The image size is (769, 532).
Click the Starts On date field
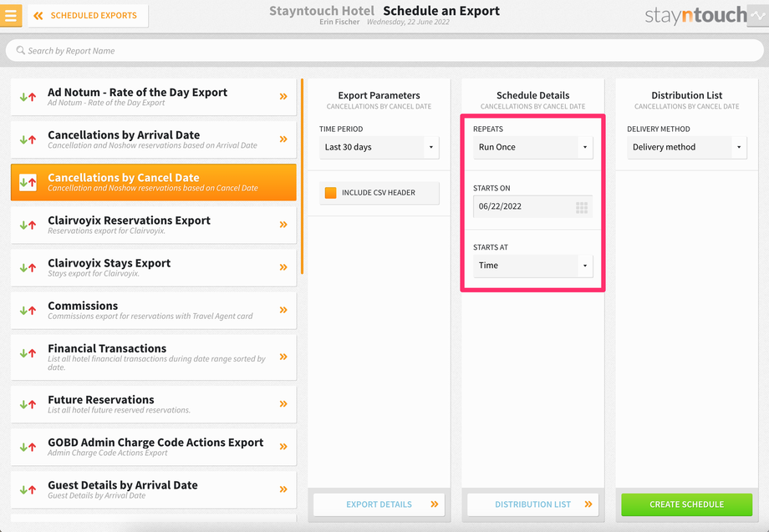[533, 206]
